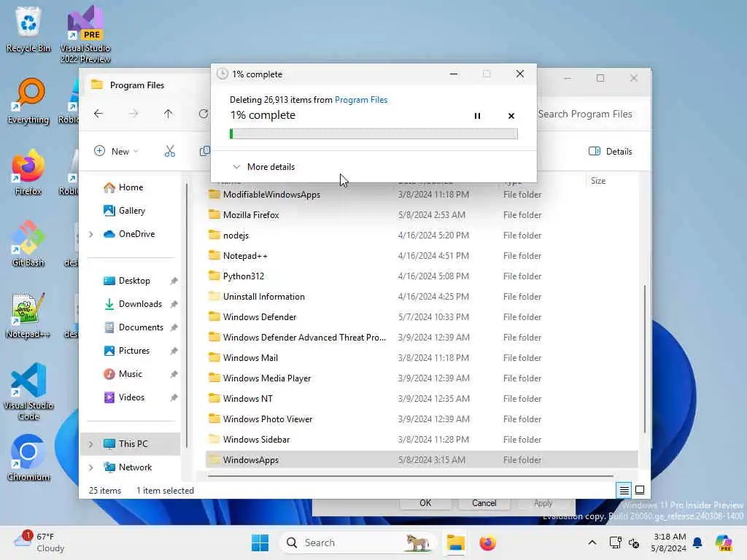The width and height of the screenshot is (747, 560).
Task: Select the ModifiableWindowsApps folder
Action: 422,194
